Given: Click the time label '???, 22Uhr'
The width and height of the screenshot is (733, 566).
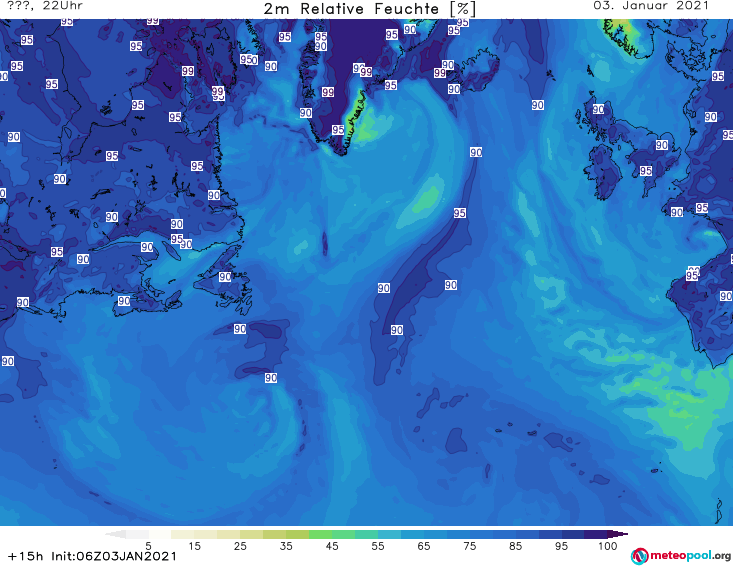Looking at the screenshot, I should pyautogui.click(x=45, y=6).
